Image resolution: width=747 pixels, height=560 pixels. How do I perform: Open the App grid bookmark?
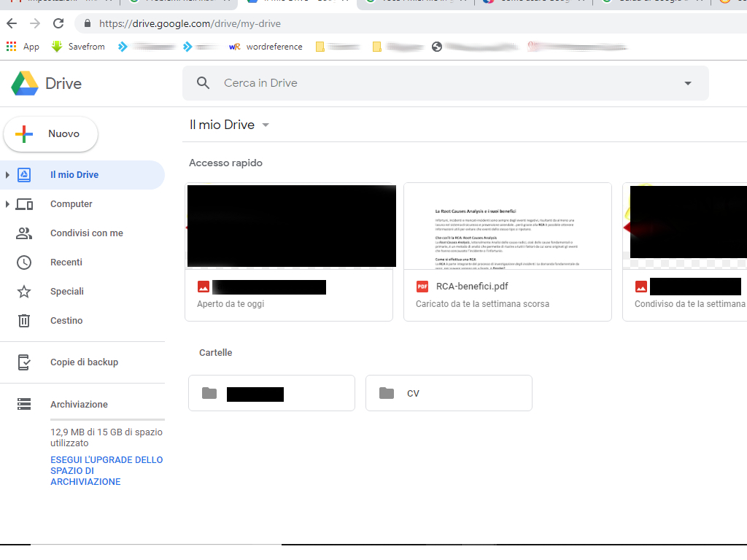[23, 47]
